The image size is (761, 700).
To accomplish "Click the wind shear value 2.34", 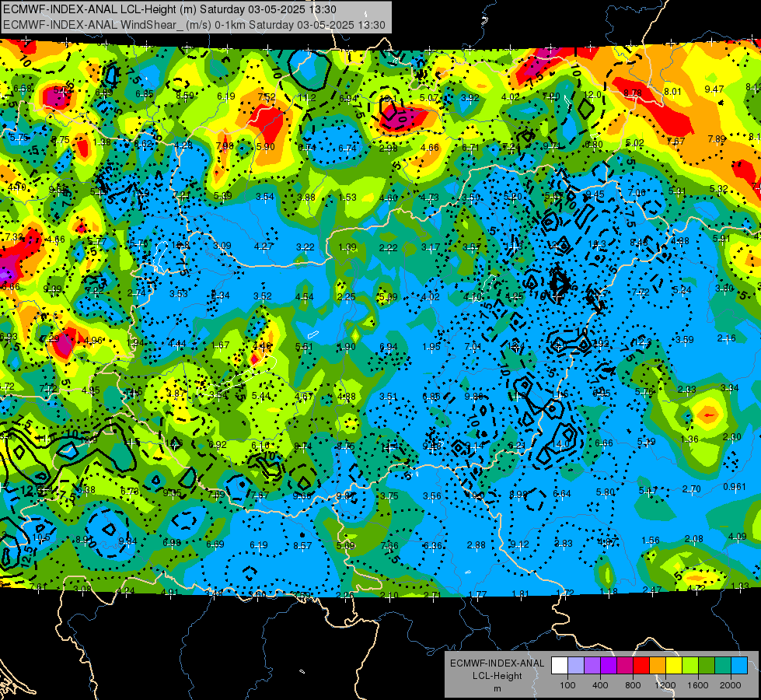I will [220, 296].
